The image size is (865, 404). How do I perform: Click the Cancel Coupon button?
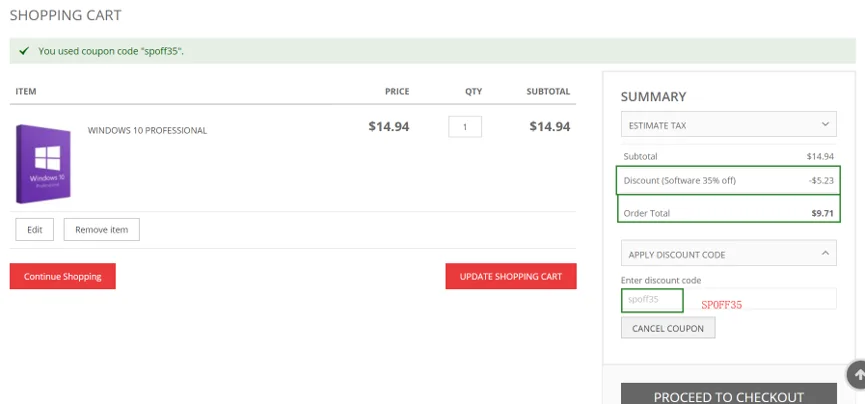click(x=668, y=328)
